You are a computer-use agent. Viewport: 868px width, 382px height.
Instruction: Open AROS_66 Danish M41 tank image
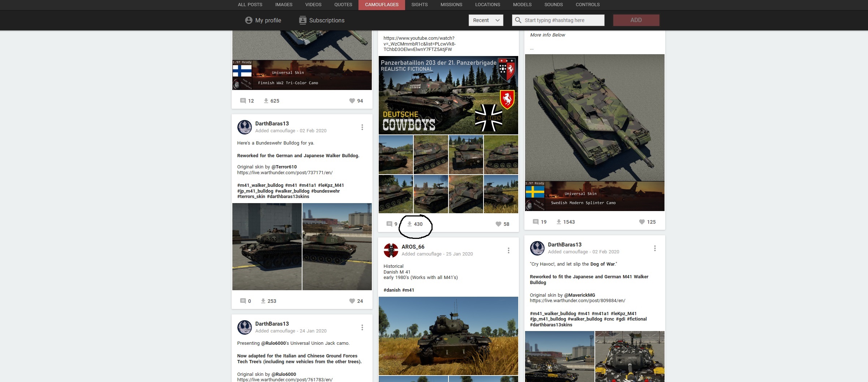448,336
